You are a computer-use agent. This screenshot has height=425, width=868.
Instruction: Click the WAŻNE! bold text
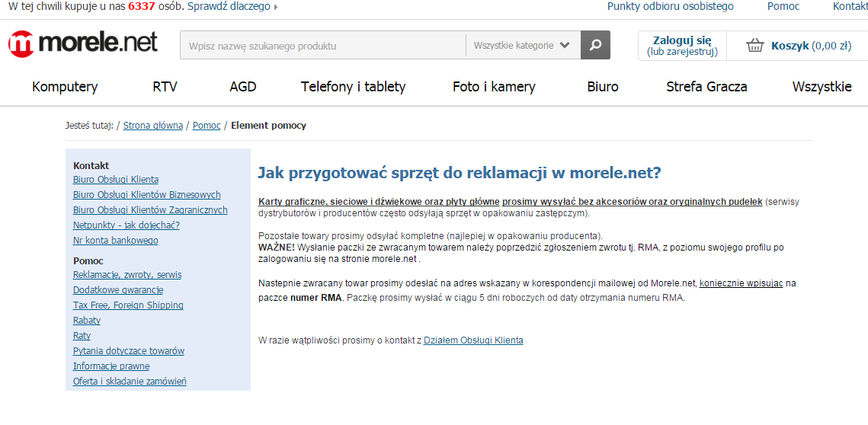(276, 248)
